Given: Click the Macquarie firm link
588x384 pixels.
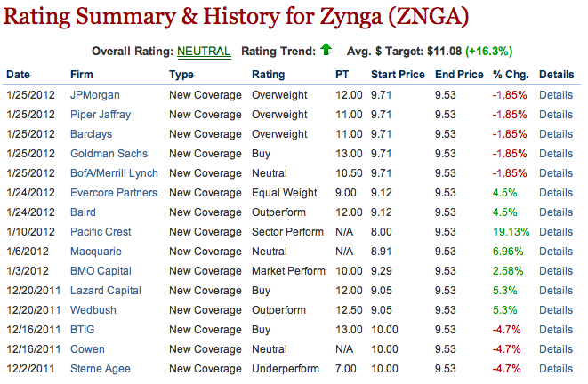Looking at the screenshot, I should click(96, 251).
